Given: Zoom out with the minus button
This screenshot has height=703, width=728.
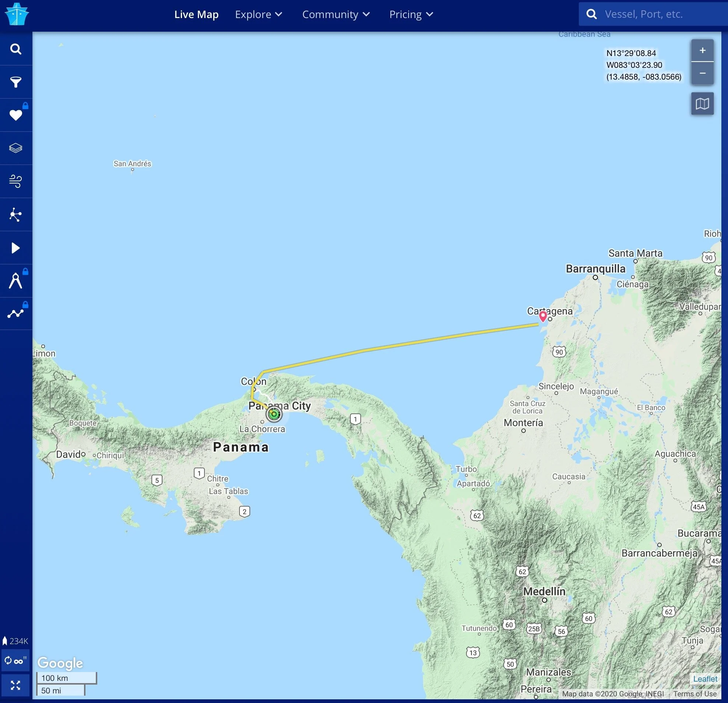Looking at the screenshot, I should 702,73.
